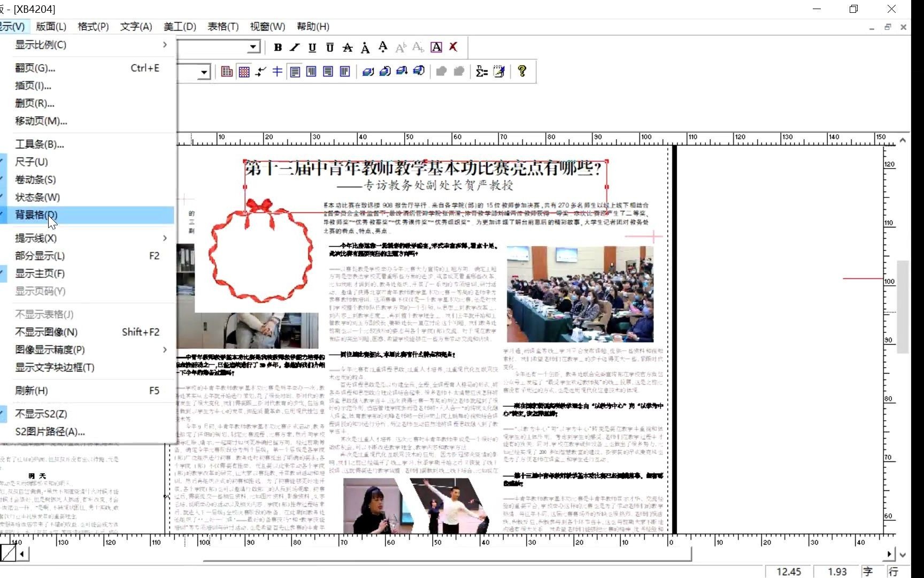
Task: Toggle bold formatting with the B icon
Action: (x=278, y=47)
